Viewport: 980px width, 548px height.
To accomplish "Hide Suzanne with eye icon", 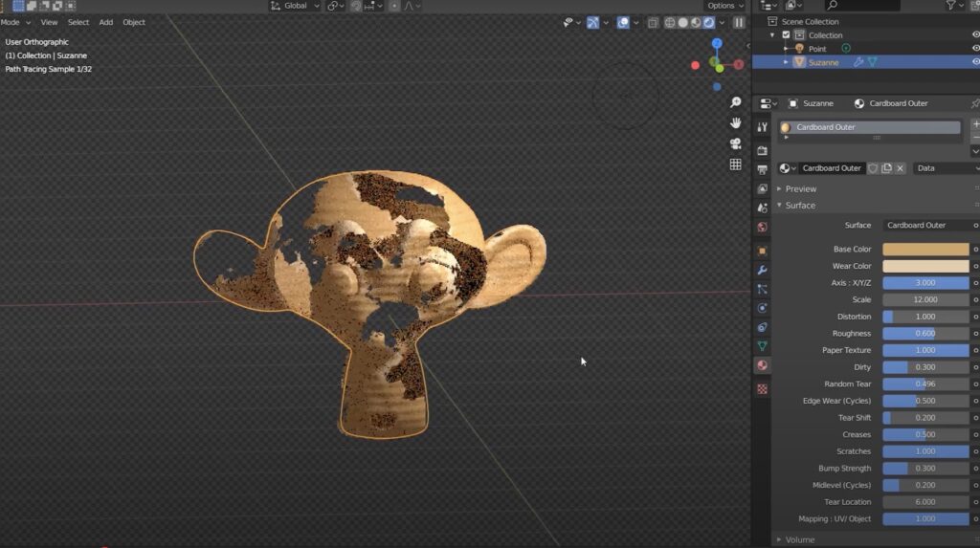I will [x=975, y=62].
